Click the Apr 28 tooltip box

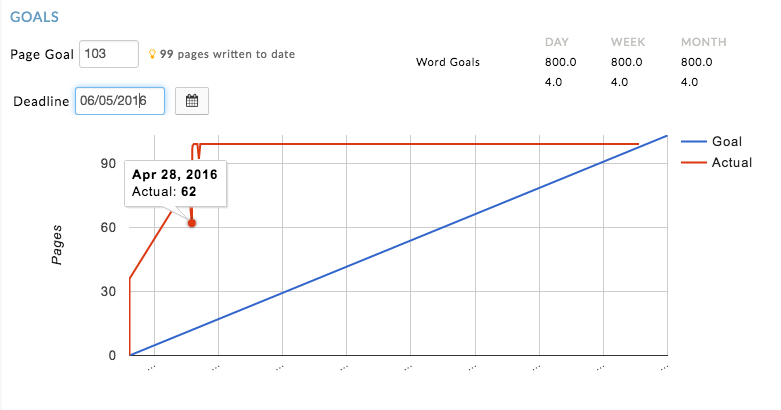pos(175,183)
